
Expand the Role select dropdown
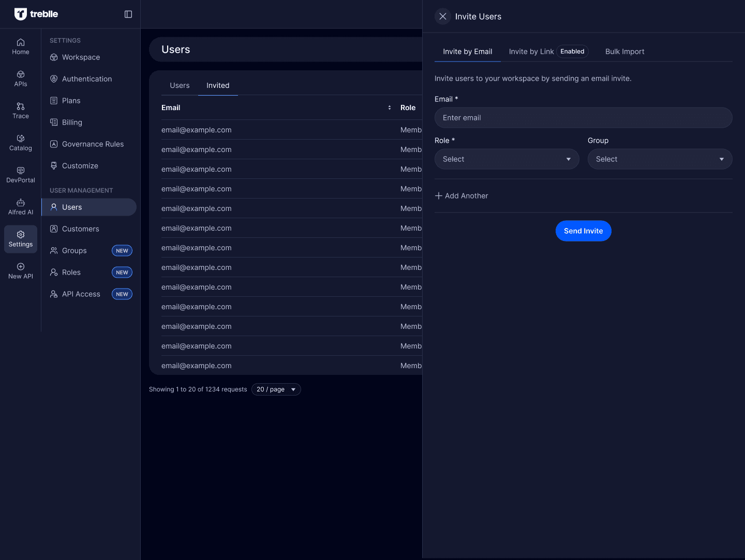(x=506, y=159)
